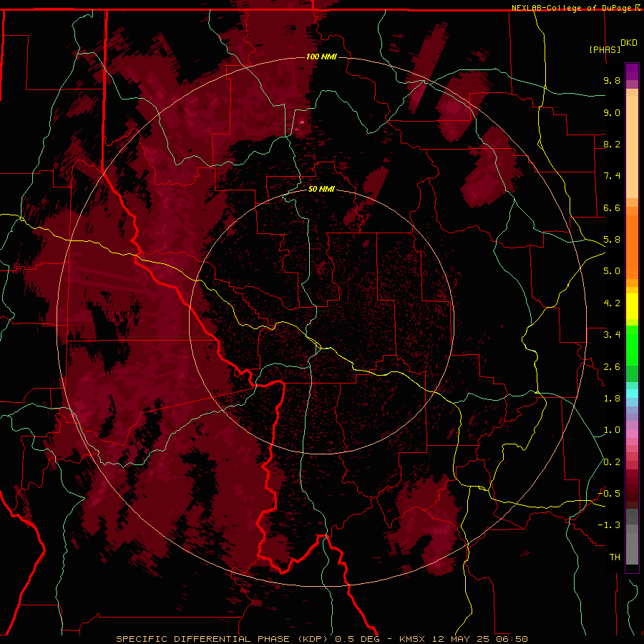Click the 9.0 scale value
644x644 pixels.
tap(612, 112)
